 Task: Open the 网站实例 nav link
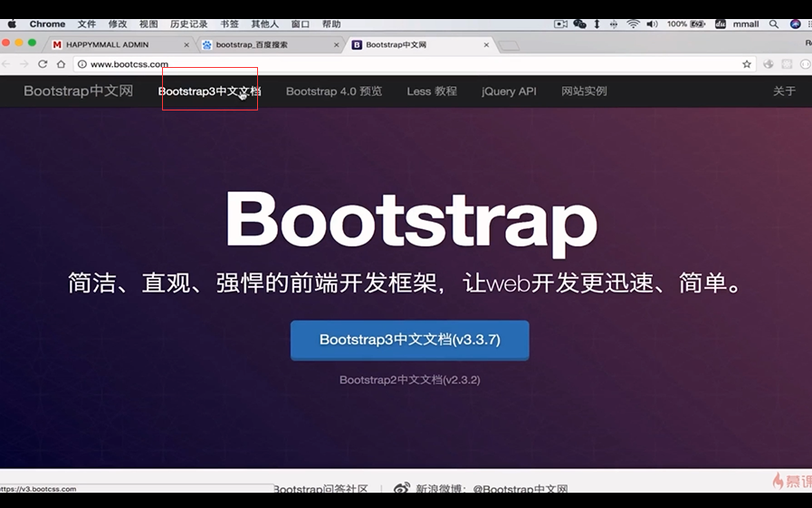click(x=584, y=91)
